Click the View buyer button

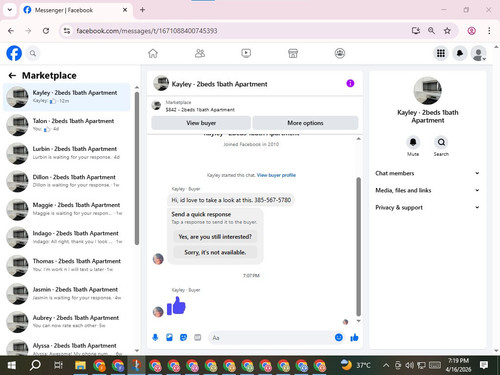pos(201,123)
